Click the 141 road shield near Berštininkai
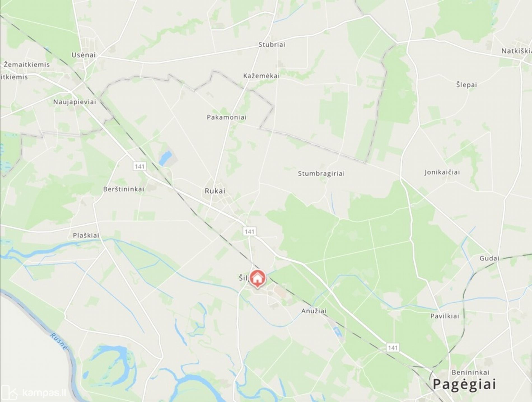This screenshot has width=532, height=402. 140,167
